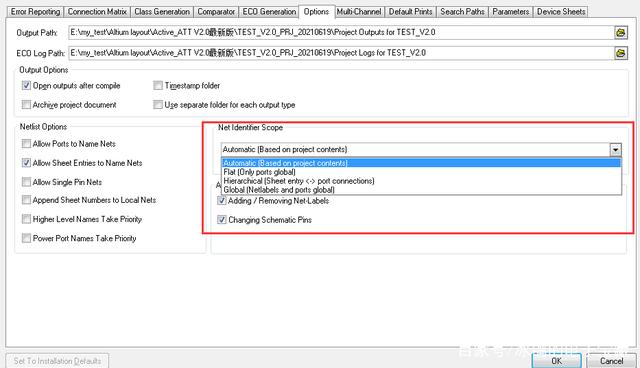Open the Connection Matrix tab
The image size is (640, 368).
[97, 12]
